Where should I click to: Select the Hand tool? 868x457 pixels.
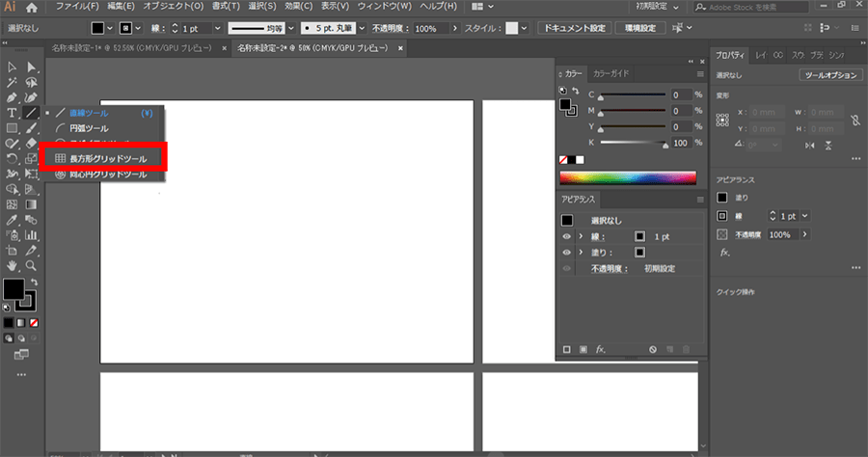12,265
